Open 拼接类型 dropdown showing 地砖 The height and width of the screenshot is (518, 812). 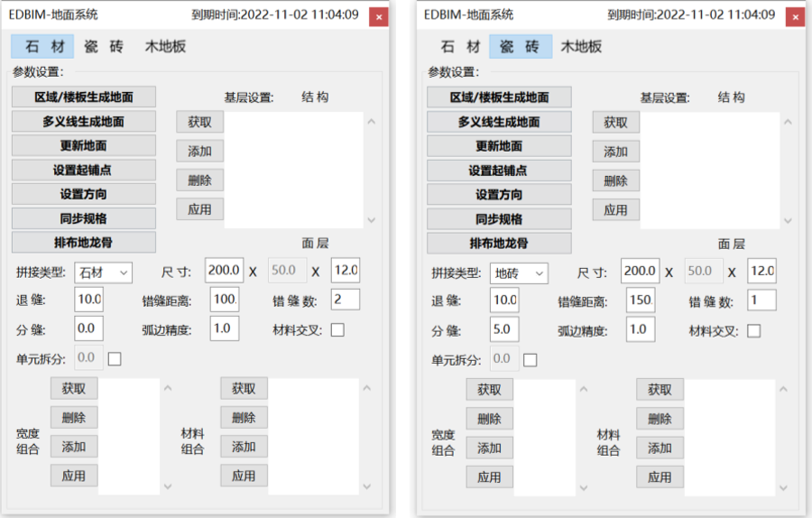519,273
